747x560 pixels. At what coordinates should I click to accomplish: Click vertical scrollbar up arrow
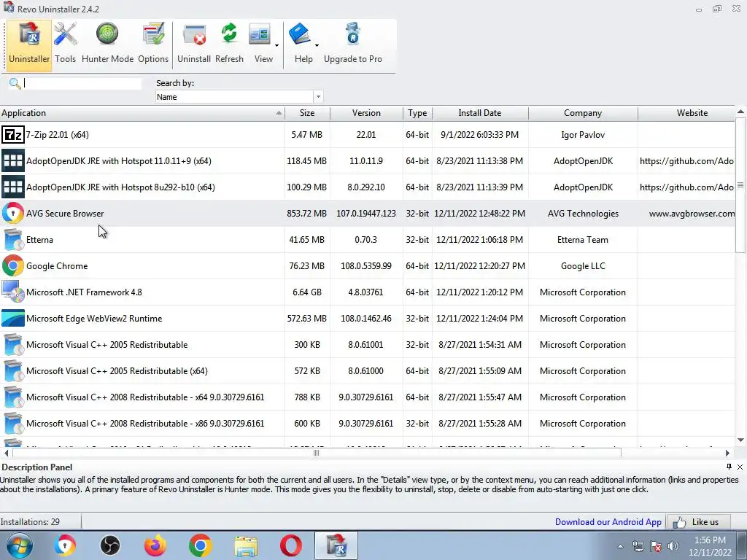point(740,112)
